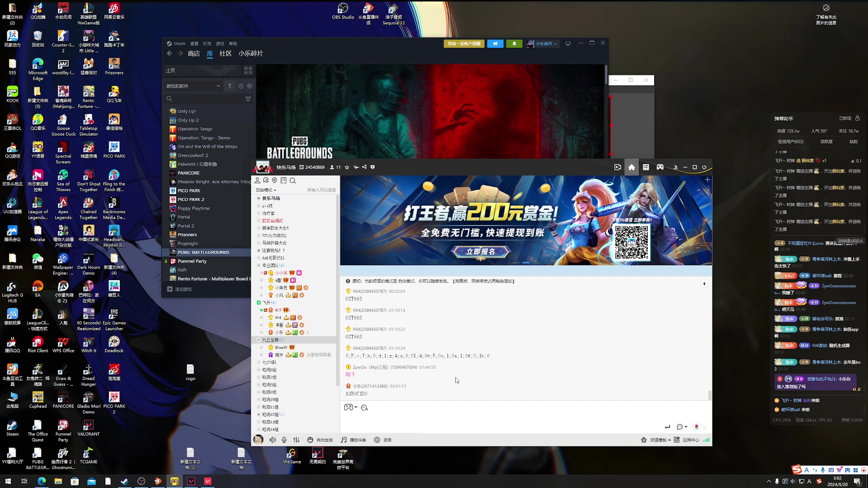Toggle play accompaniment (播放伴奏)
The image size is (868, 488).
pyautogui.click(x=354, y=440)
